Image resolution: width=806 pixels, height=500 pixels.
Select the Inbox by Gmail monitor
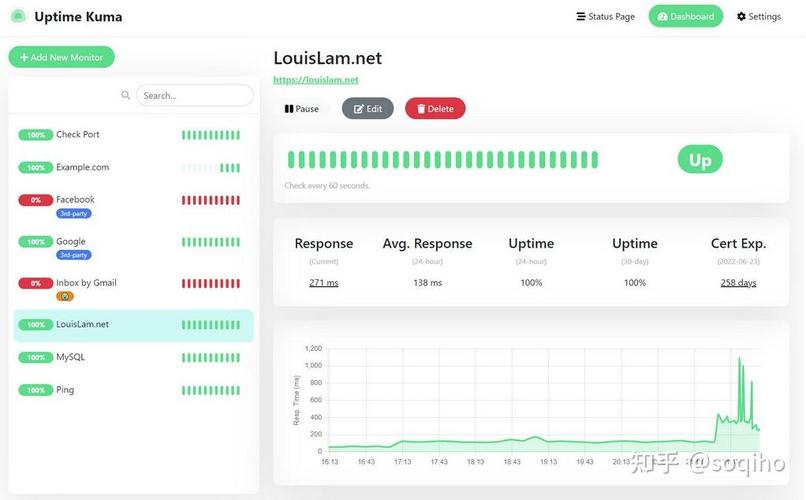tap(134, 288)
